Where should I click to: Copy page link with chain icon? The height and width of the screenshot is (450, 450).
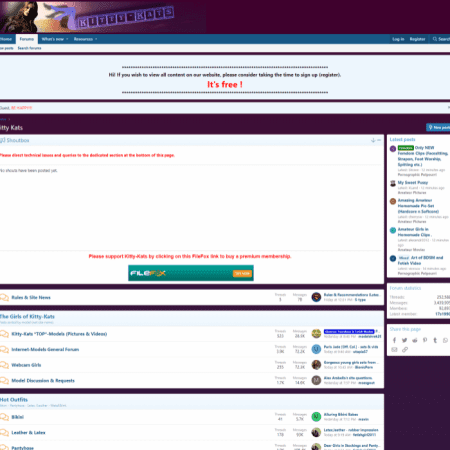tap(405, 349)
